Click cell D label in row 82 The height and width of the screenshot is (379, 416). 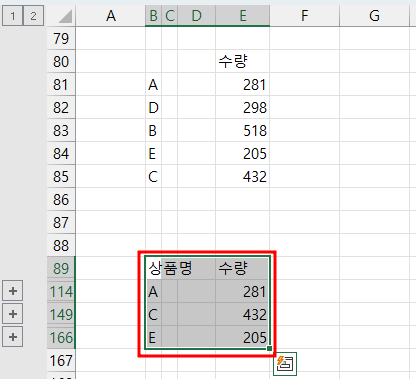click(x=154, y=107)
